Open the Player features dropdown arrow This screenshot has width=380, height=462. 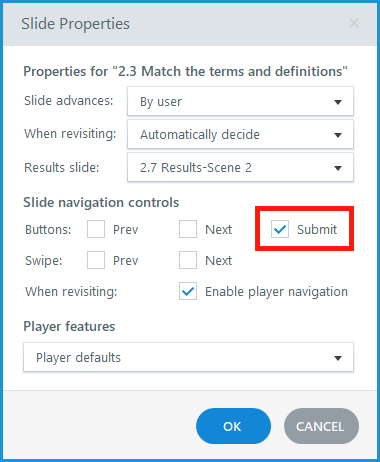338,358
